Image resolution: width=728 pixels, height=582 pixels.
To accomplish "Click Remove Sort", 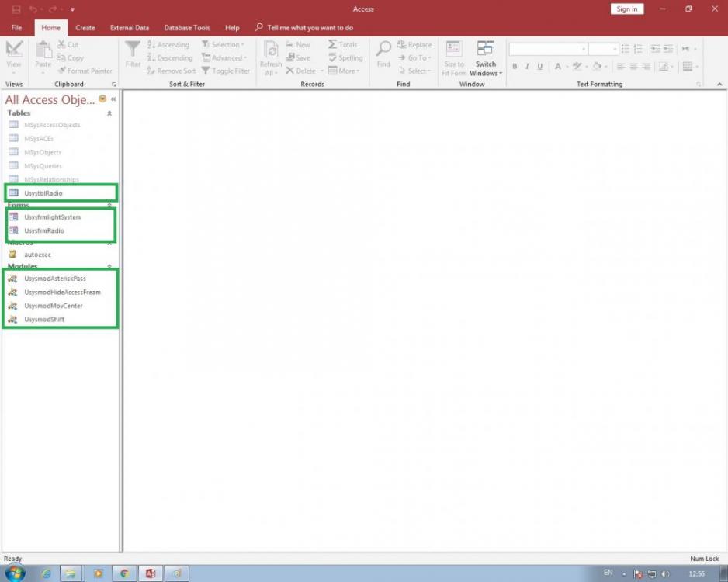I will point(172,71).
